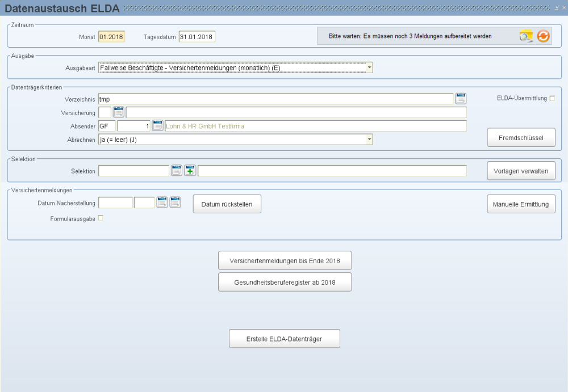The width and height of the screenshot is (568, 392).
Task: Click Gesundheitsberuferegister ab 2018 button
Action: (x=285, y=283)
